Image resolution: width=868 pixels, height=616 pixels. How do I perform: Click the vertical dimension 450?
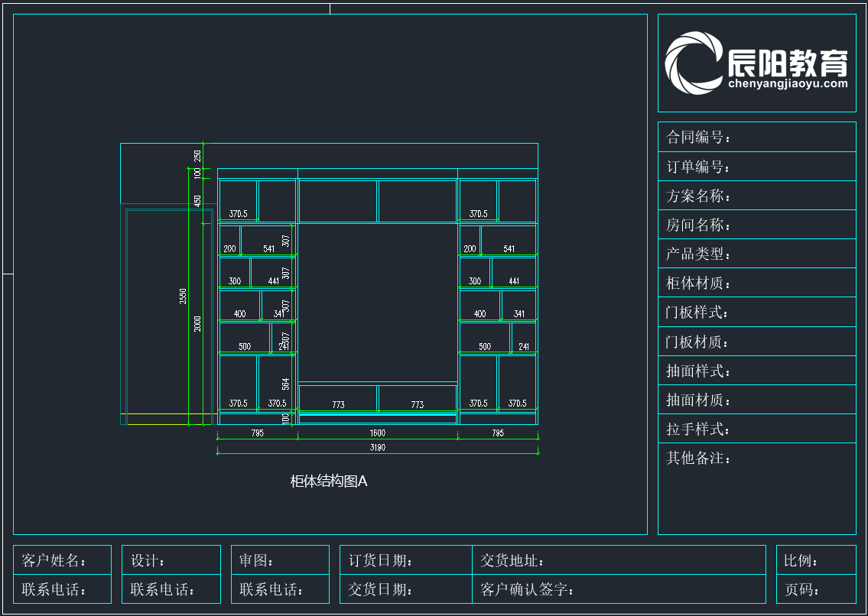click(x=197, y=201)
